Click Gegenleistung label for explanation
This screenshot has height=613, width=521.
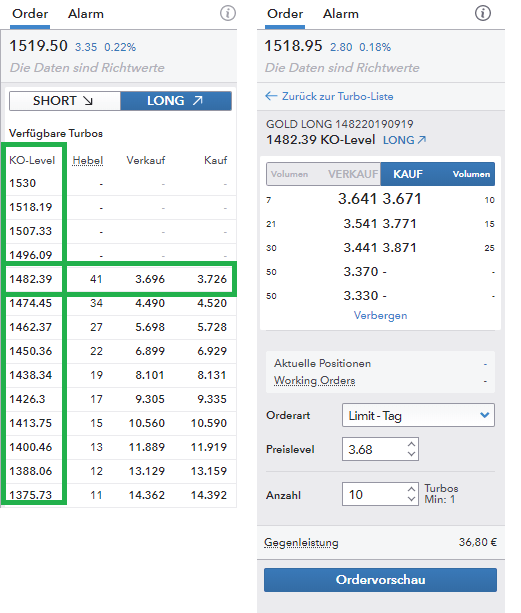[301, 543]
